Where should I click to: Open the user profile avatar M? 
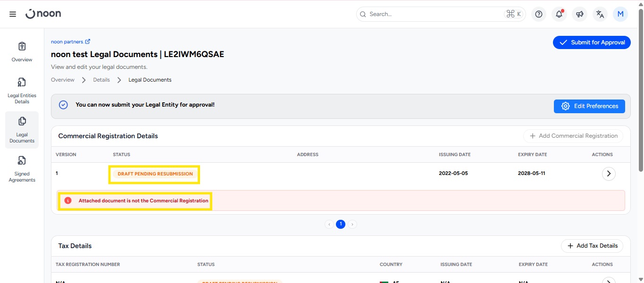click(x=620, y=14)
